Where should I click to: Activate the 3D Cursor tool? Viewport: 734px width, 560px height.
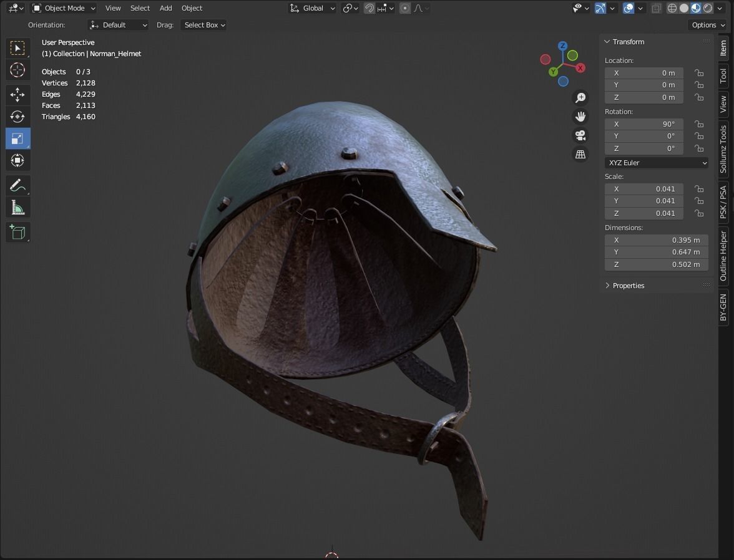(x=17, y=70)
